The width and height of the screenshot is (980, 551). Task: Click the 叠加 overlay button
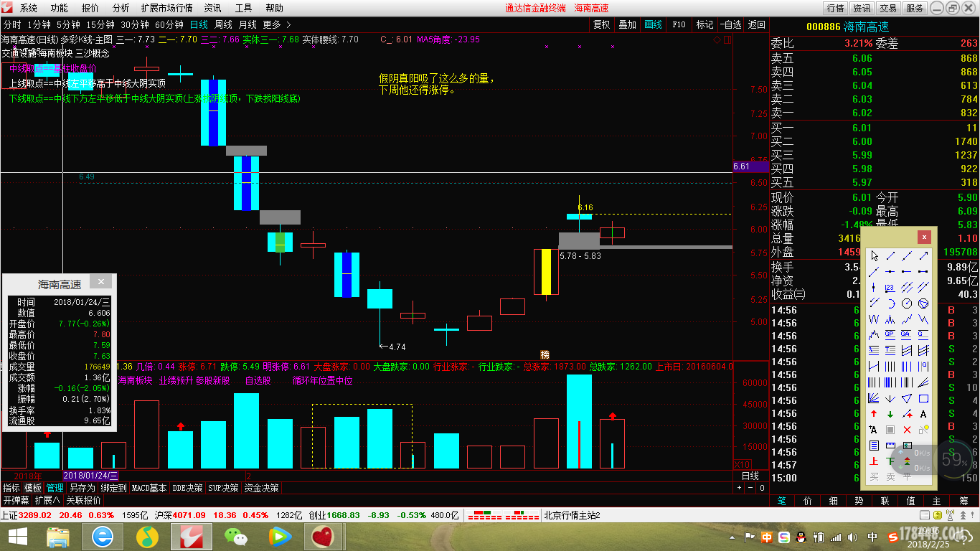point(627,24)
